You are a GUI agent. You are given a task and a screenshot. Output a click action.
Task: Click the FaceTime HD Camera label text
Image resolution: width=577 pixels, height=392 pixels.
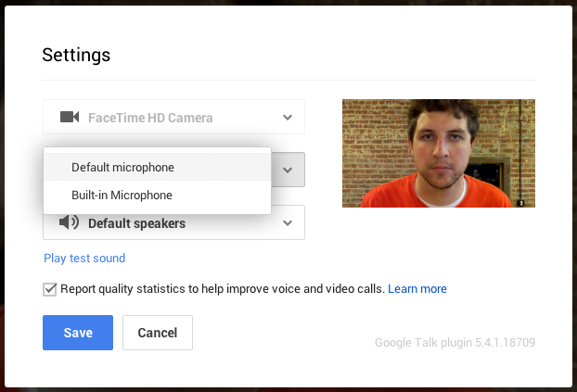[150, 118]
